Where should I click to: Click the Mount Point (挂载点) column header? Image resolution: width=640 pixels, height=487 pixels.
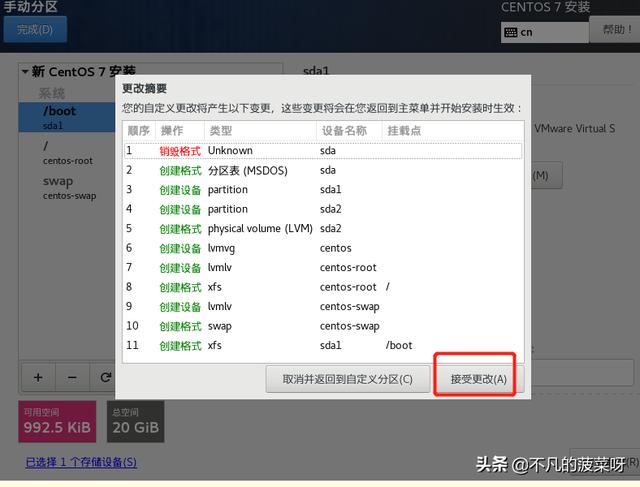point(405,131)
